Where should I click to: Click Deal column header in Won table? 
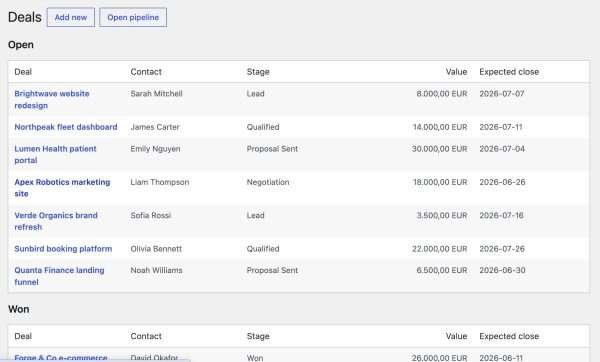[x=23, y=336]
